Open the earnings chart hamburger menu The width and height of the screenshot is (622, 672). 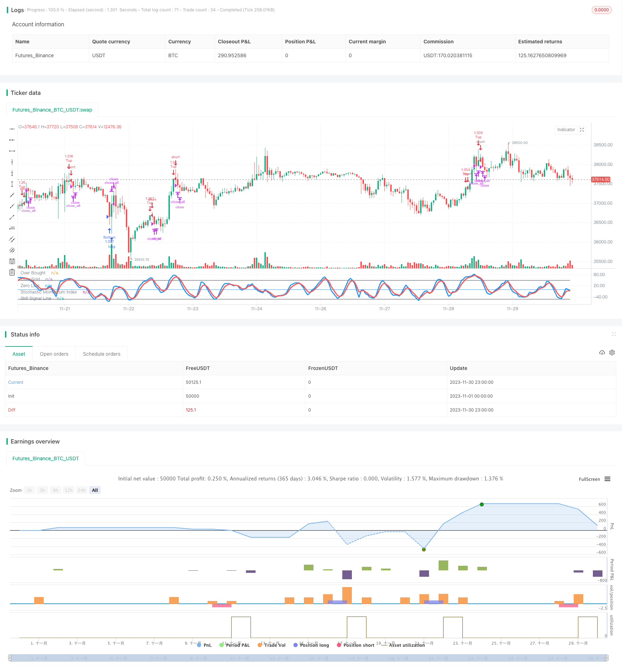(607, 479)
